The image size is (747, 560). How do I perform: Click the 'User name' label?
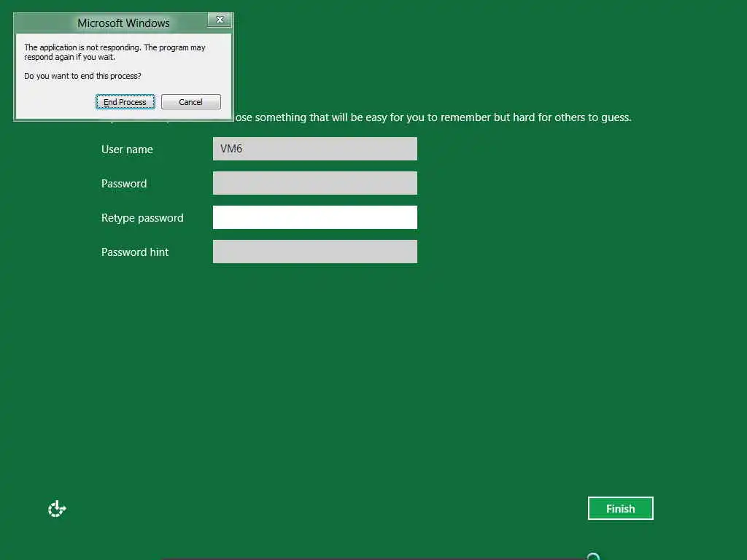click(x=127, y=149)
